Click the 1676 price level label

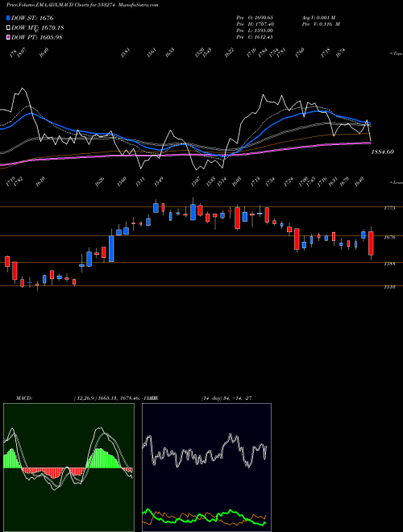click(389, 238)
